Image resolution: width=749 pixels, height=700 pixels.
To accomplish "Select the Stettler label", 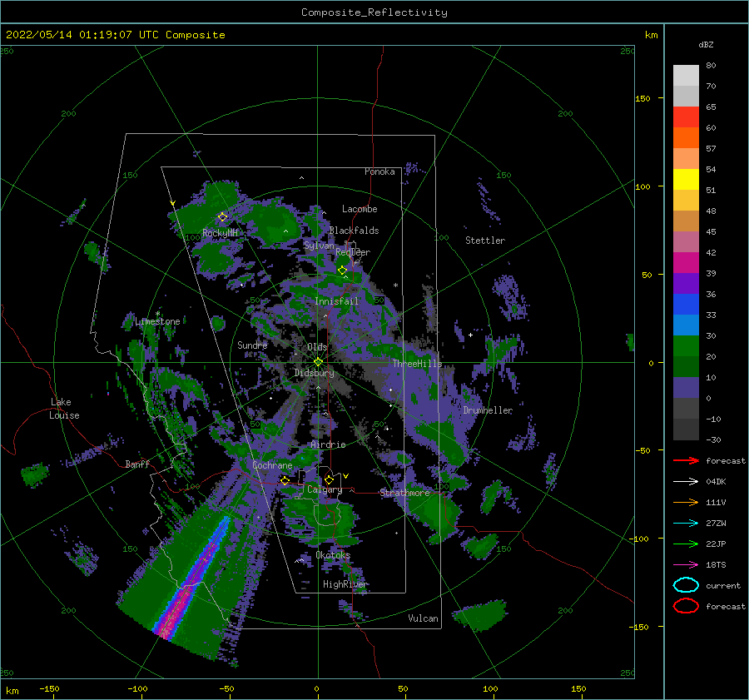I will [485, 241].
